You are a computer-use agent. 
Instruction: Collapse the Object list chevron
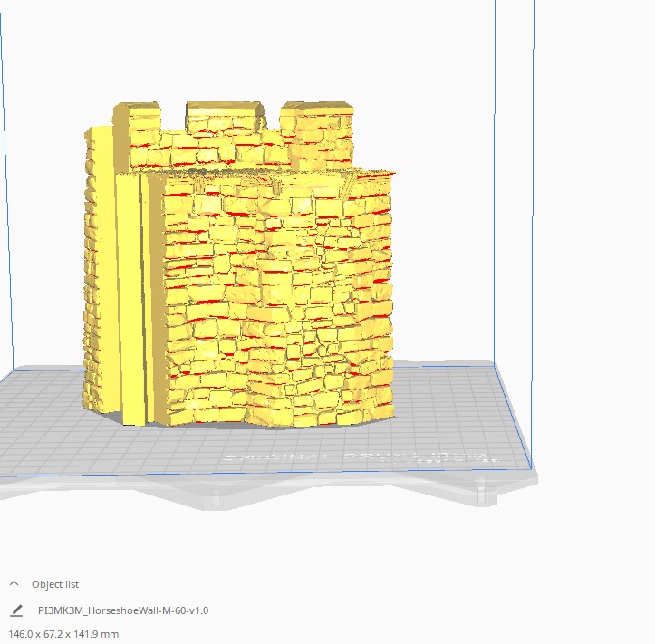(14, 583)
